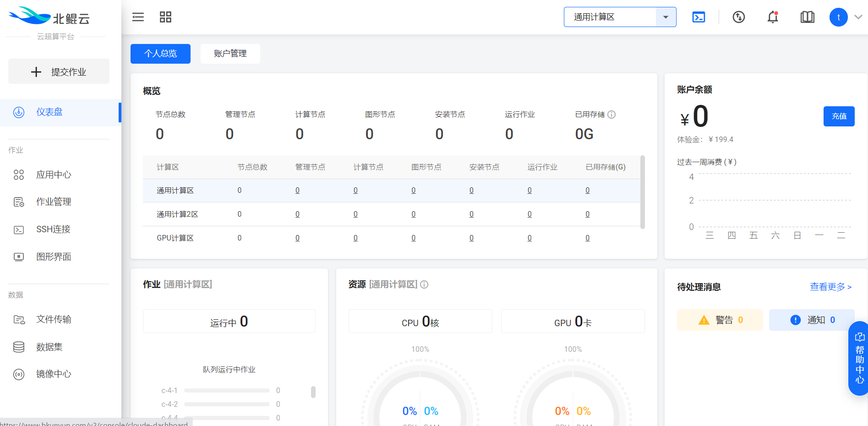Click the 北鲲云 logo
The height and width of the screenshot is (426, 868).
tap(49, 17)
